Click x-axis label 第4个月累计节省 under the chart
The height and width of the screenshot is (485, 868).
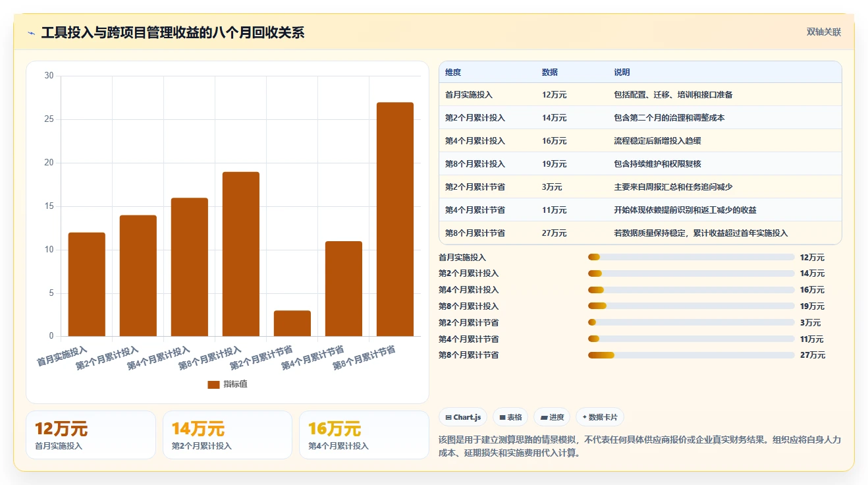(x=313, y=358)
